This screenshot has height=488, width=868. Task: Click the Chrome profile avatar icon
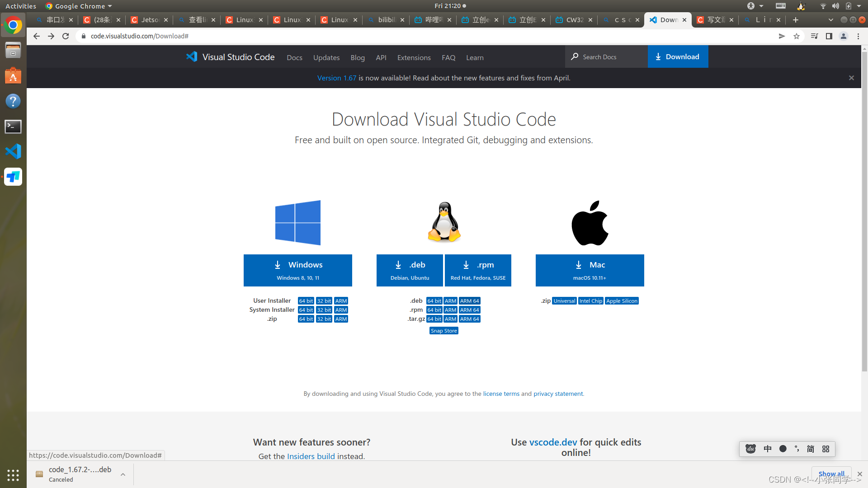[843, 36]
